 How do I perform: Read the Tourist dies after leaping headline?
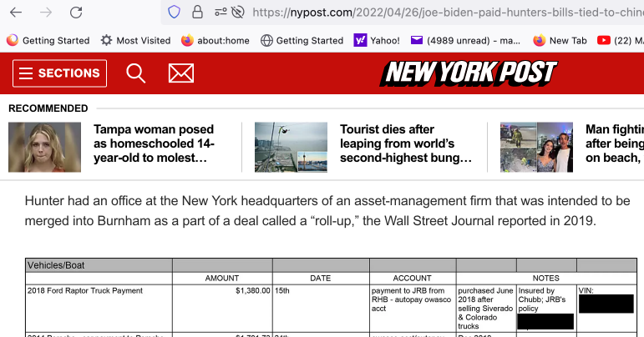tap(406, 143)
